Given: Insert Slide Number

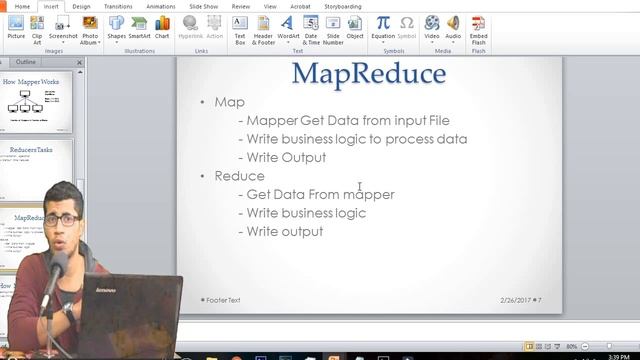Looking at the screenshot, I should click(333, 30).
